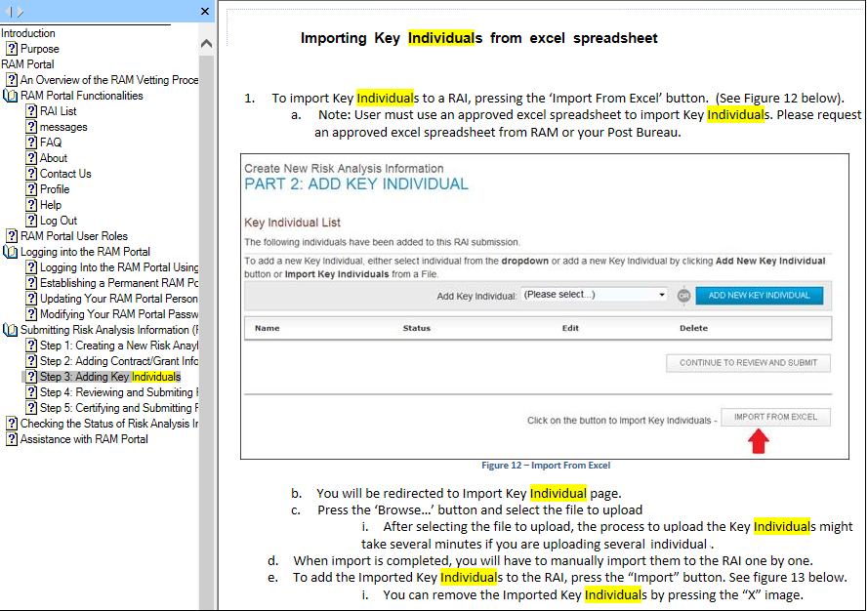Click the RAM Portal heading in contents
The width and height of the screenshot is (868, 611).
[x=27, y=64]
